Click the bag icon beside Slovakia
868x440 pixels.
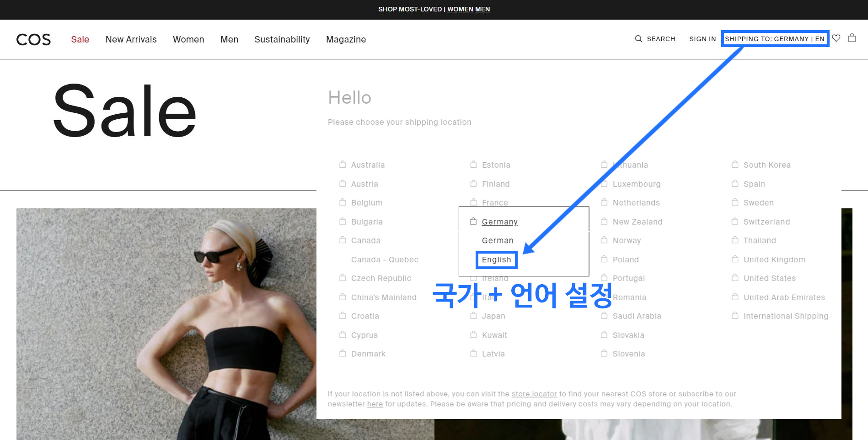pyautogui.click(x=604, y=334)
